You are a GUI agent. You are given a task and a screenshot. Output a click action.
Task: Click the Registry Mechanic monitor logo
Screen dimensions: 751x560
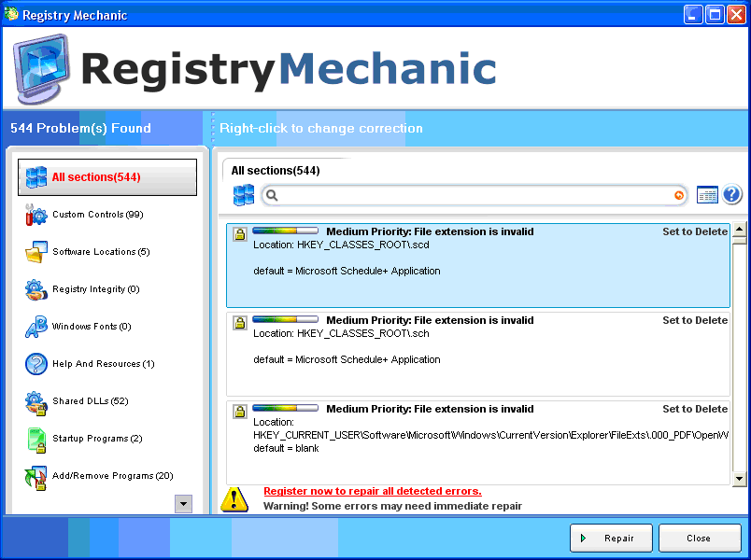(x=42, y=68)
